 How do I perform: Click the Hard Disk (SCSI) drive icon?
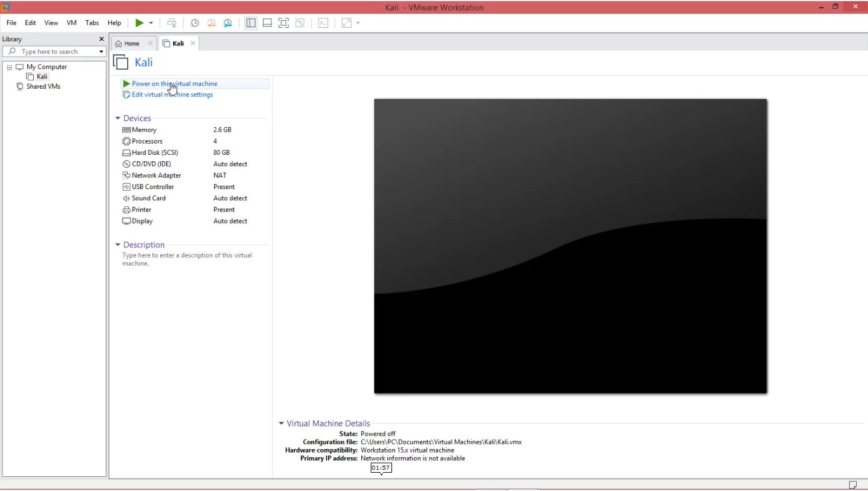(x=126, y=152)
